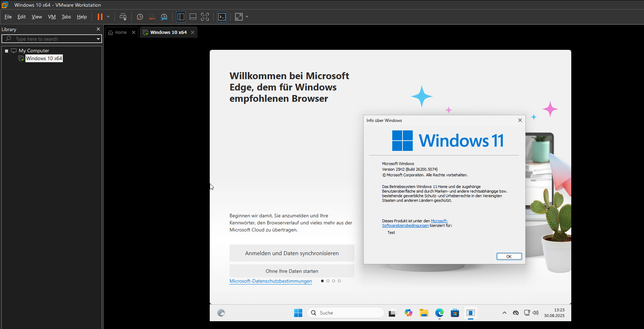The height and width of the screenshot is (329, 644).
Task: Collapse the My Computer tree node
Action: point(6,51)
